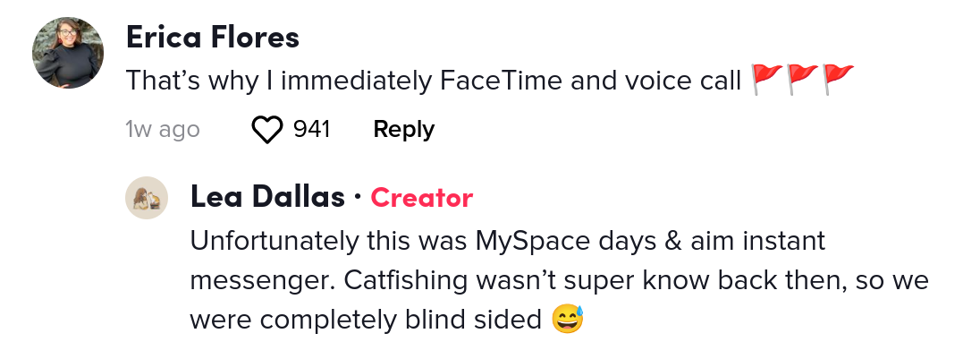
Task: Open Lea Dallas's small avatar image
Action: (147, 198)
